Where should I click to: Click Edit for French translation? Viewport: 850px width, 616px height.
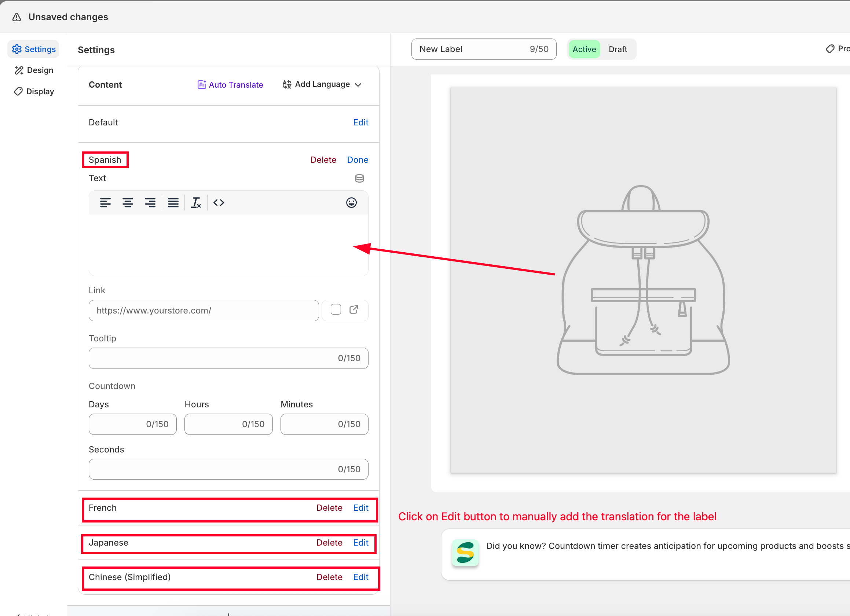(360, 508)
